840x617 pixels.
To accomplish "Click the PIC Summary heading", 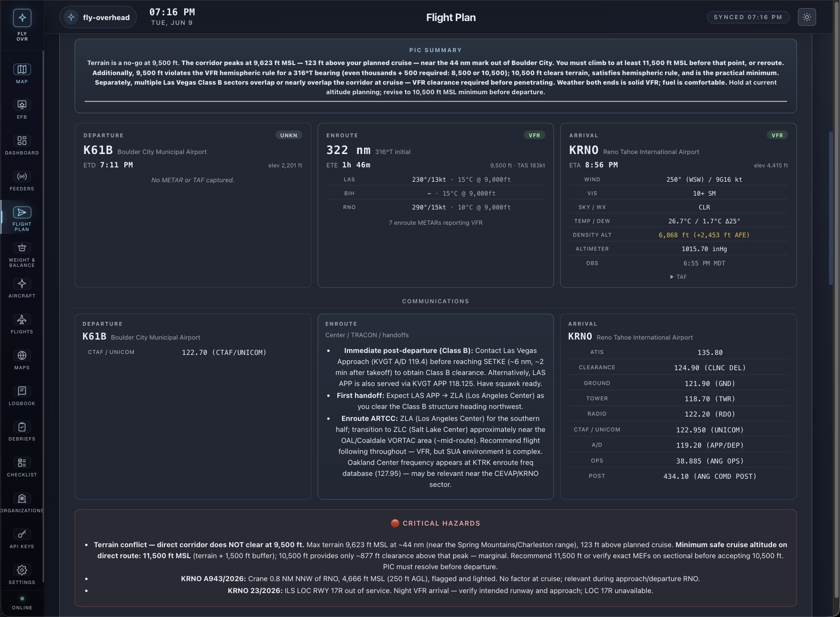I will coord(435,50).
